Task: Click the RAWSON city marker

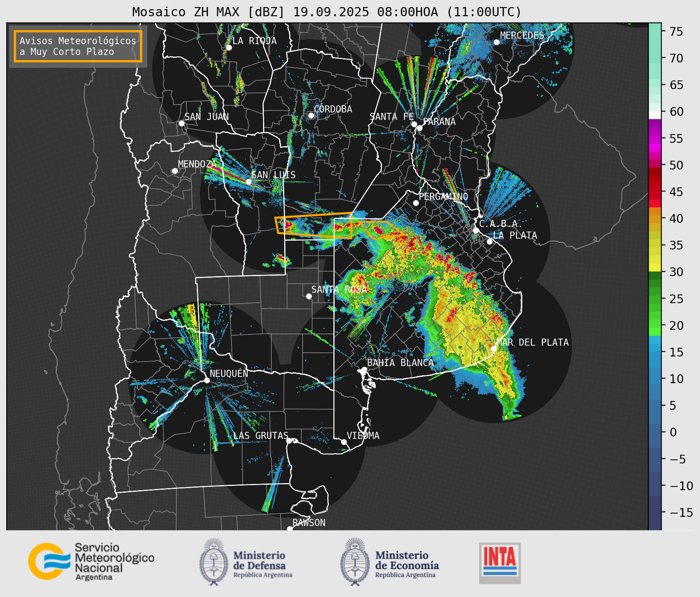Action: (290, 528)
